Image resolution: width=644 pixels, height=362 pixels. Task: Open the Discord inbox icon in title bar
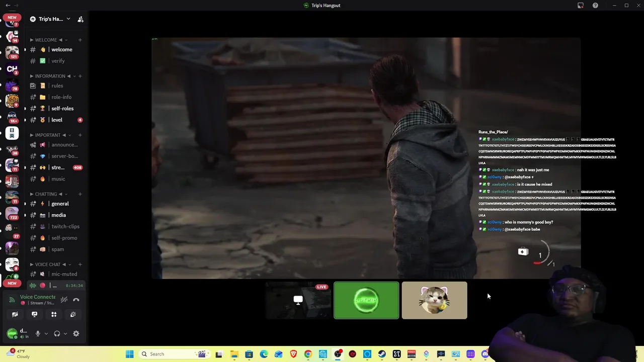(581, 6)
